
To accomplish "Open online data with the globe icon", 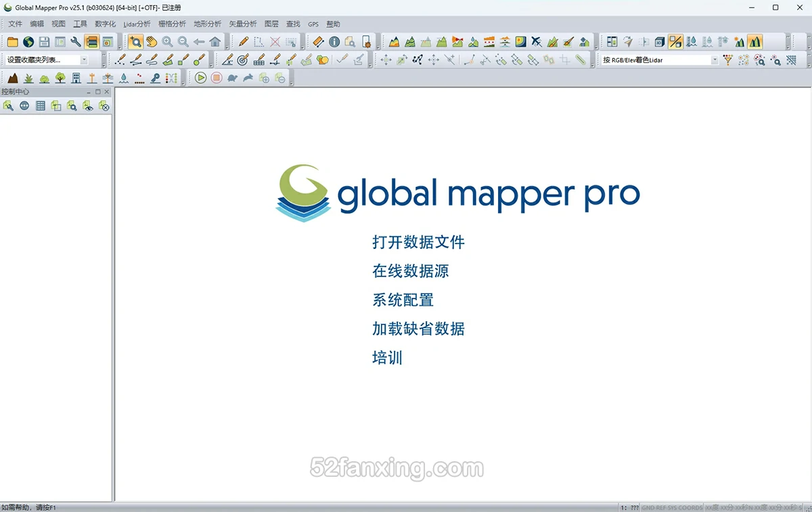I will [x=28, y=42].
